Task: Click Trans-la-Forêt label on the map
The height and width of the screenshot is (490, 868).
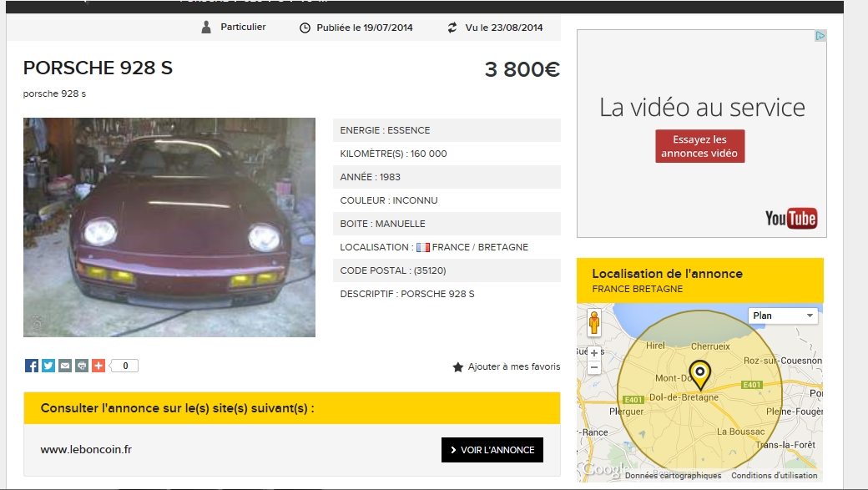Action: click(785, 445)
